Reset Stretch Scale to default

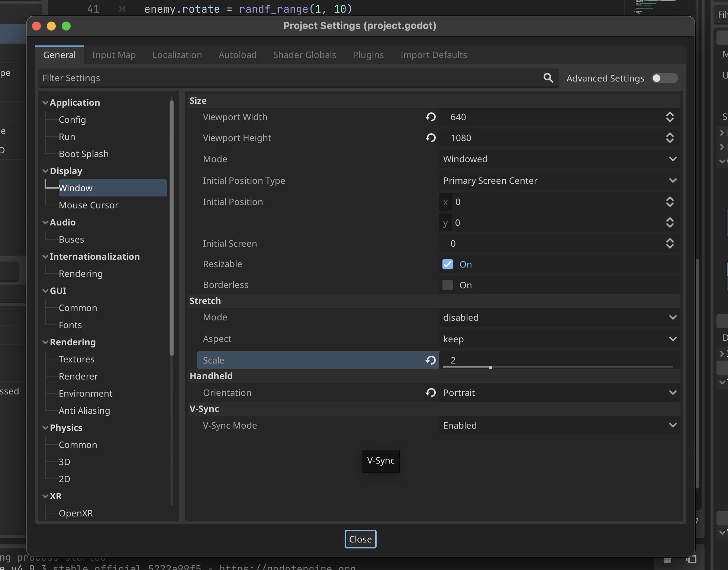[431, 360]
